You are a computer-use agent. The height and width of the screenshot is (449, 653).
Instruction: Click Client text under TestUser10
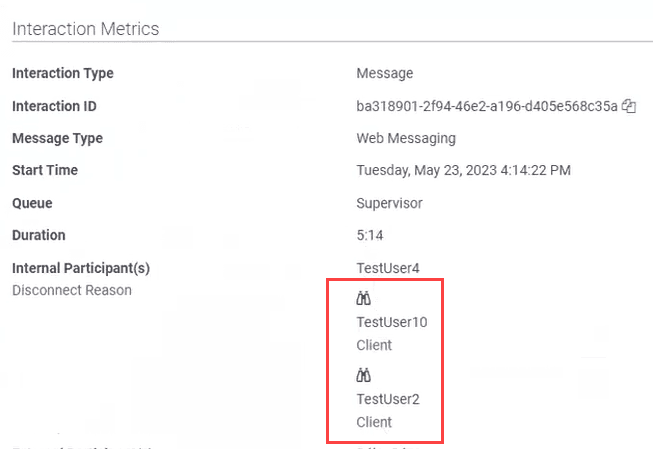374,345
